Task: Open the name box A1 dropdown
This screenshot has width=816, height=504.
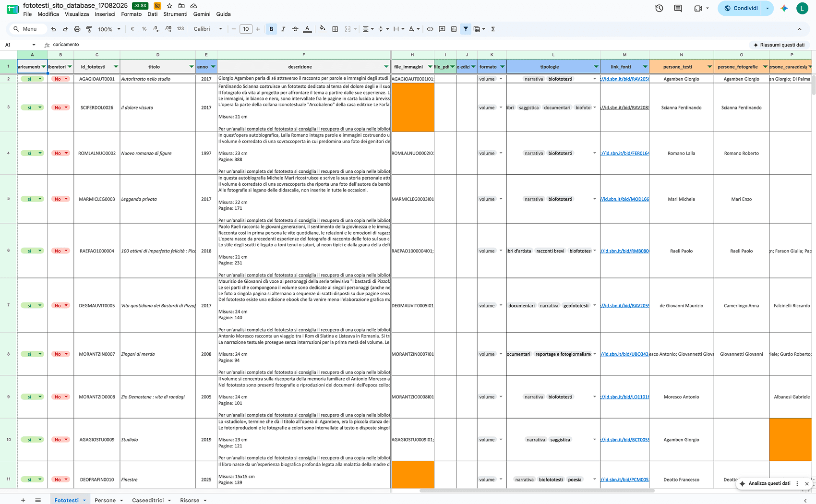Action: click(x=34, y=45)
